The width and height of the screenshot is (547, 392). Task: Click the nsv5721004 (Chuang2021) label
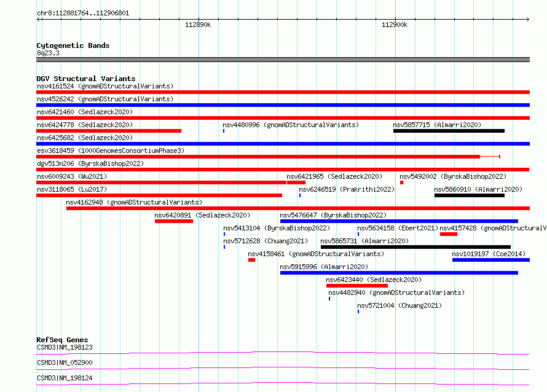coord(399,305)
